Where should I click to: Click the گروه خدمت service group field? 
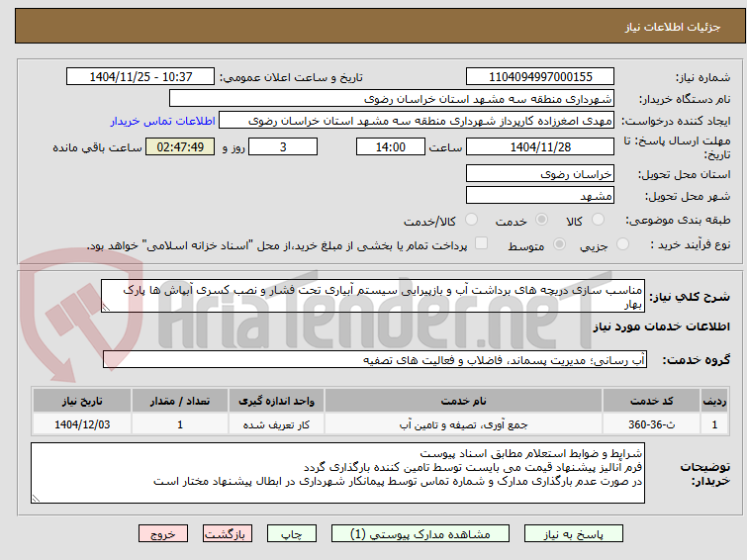pyautogui.click(x=375, y=360)
